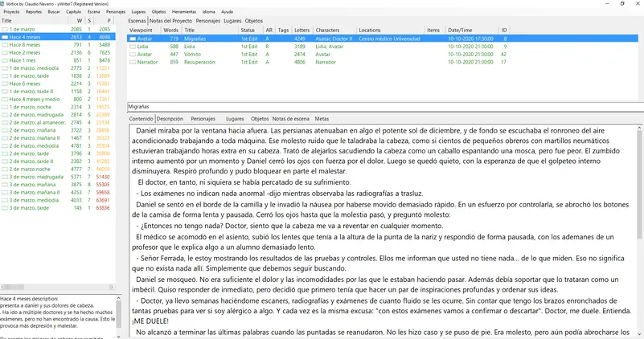Screen dimensions: 644x339
Task: Open the Reportes menu
Action: coord(34,12)
